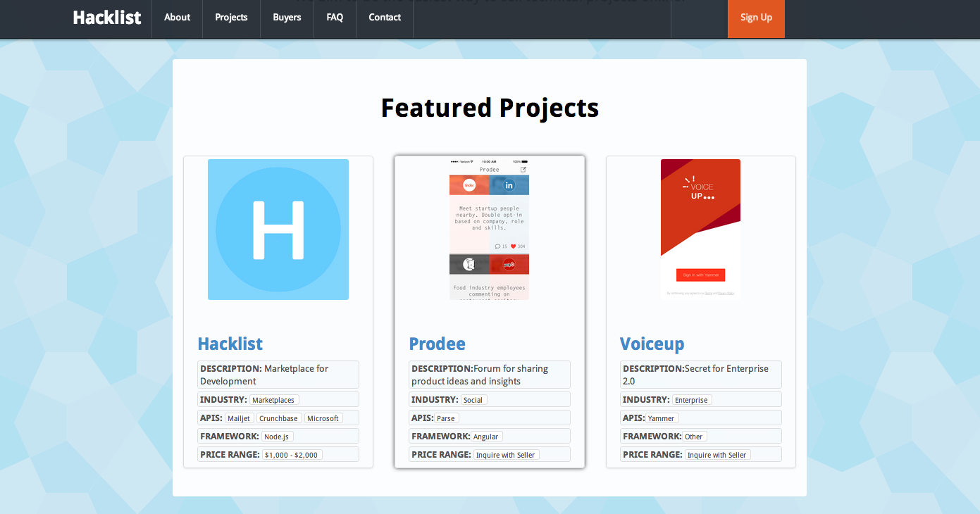This screenshot has height=514, width=980.
Task: Select the Social industry tag
Action: 473,400
